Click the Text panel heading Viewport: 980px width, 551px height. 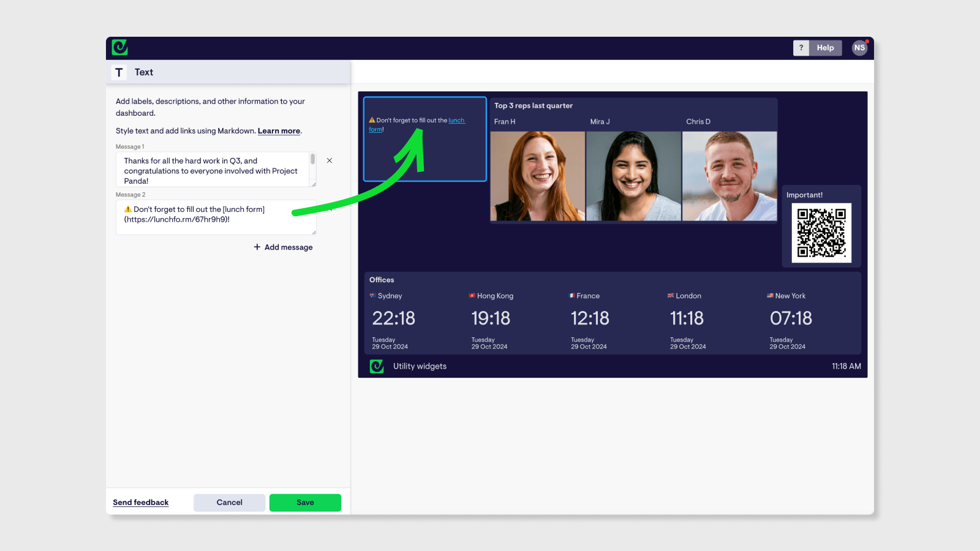click(144, 72)
